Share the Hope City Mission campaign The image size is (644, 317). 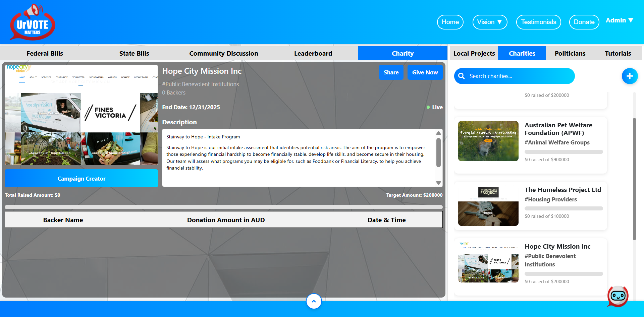pyautogui.click(x=391, y=72)
